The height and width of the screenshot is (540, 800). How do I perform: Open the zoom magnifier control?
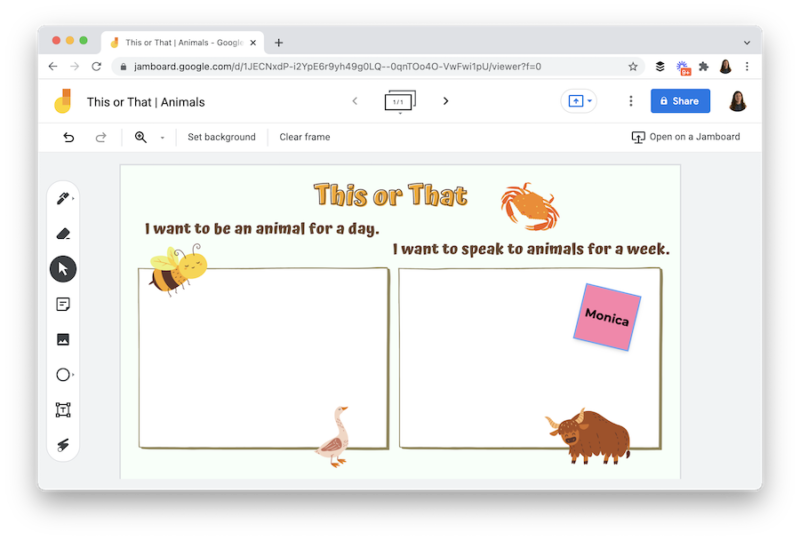pyautogui.click(x=140, y=137)
